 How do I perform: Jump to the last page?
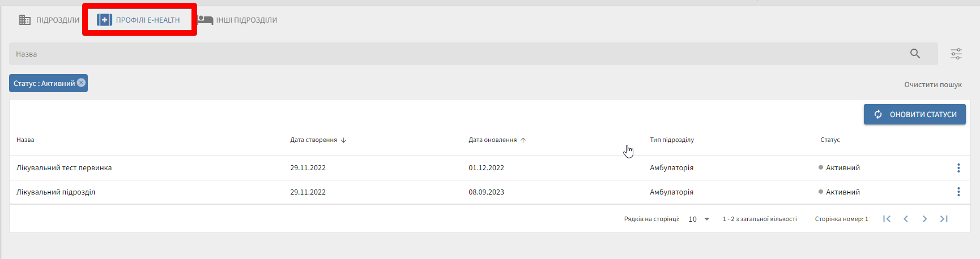[x=944, y=219]
